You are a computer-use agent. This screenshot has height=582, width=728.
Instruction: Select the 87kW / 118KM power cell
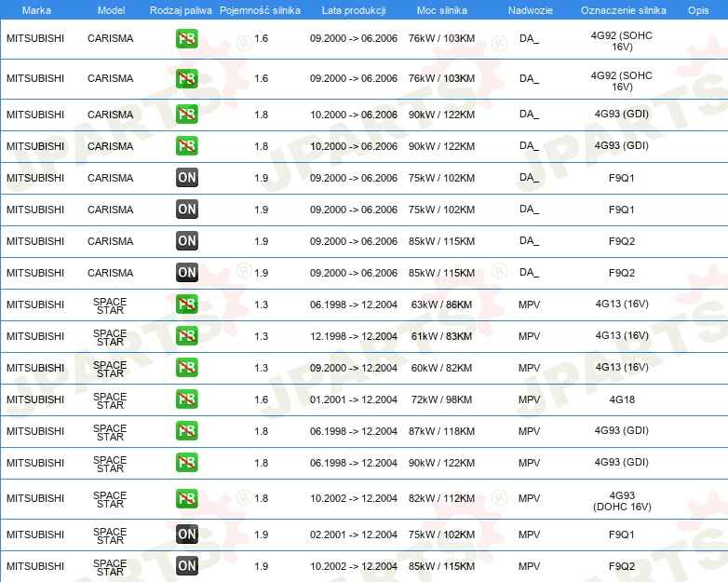(x=441, y=431)
